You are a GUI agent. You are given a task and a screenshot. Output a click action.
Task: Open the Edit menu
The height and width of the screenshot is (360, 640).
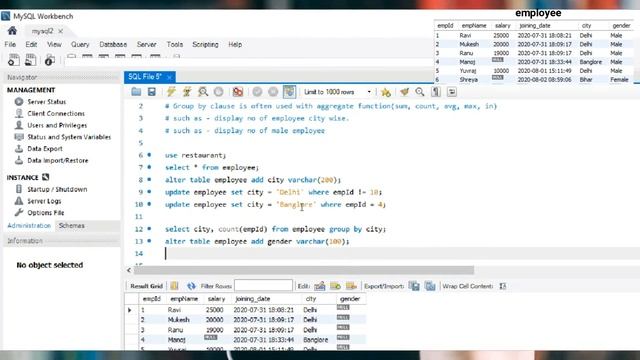(31, 44)
